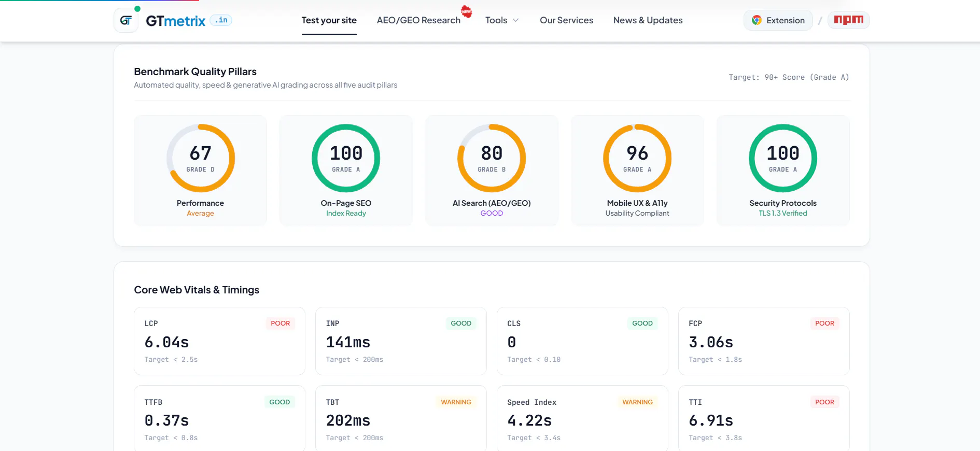Click the GTmetrix wordmark link
The image size is (980, 451).
[176, 21]
